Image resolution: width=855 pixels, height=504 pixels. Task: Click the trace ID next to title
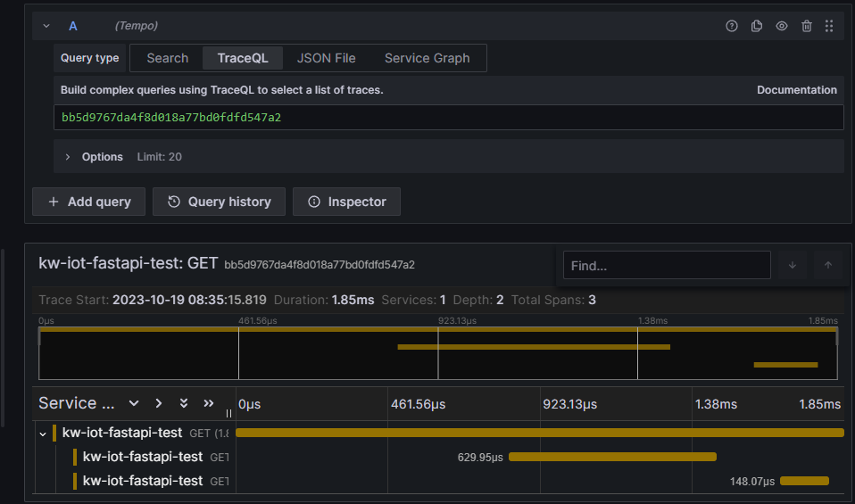[320, 265]
